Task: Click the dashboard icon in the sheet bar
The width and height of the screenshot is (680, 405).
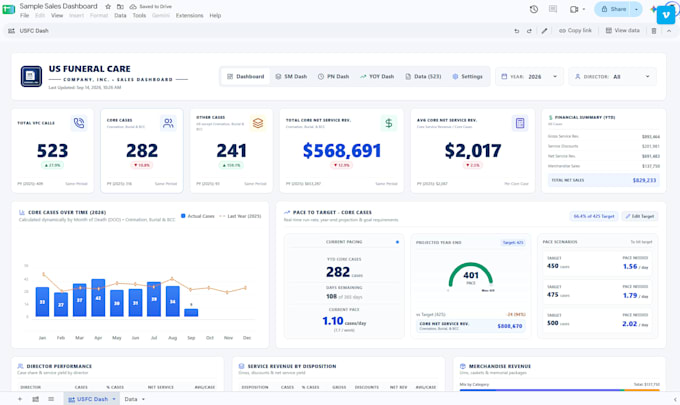Action: point(36,399)
